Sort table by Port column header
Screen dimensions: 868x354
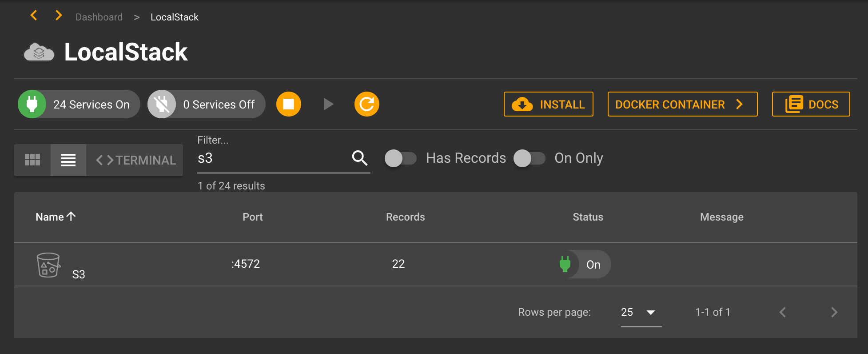[x=253, y=217]
